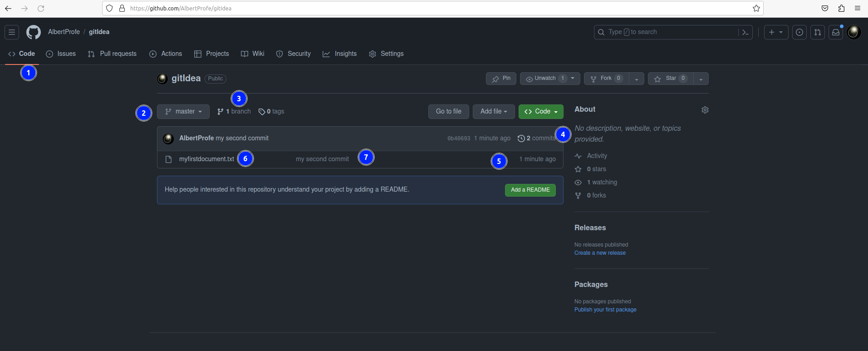
Task: Open the command palette icon
Action: (x=745, y=32)
